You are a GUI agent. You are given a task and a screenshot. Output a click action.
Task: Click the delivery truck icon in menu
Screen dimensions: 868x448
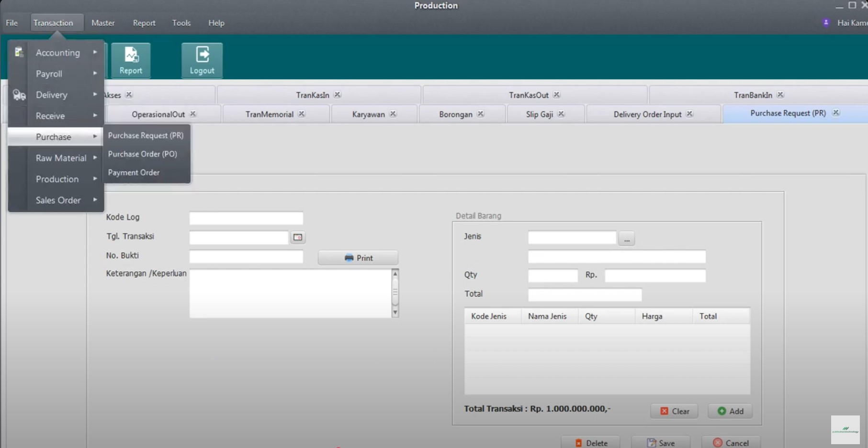pyautogui.click(x=19, y=95)
